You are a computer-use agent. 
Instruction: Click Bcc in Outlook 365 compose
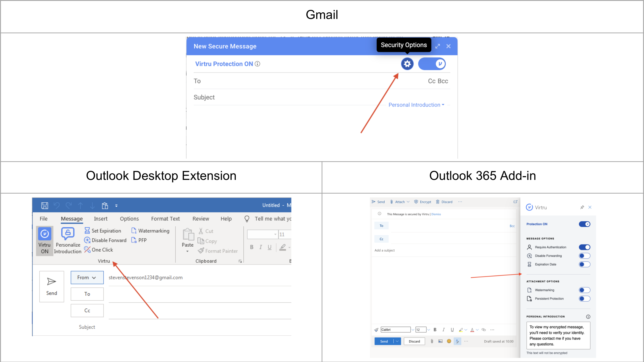pyautogui.click(x=512, y=226)
